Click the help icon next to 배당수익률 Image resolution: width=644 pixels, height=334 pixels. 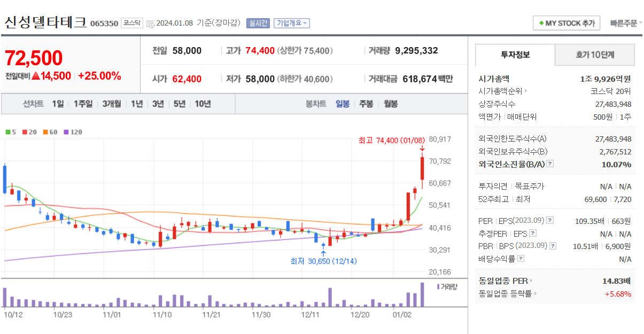coord(521,259)
